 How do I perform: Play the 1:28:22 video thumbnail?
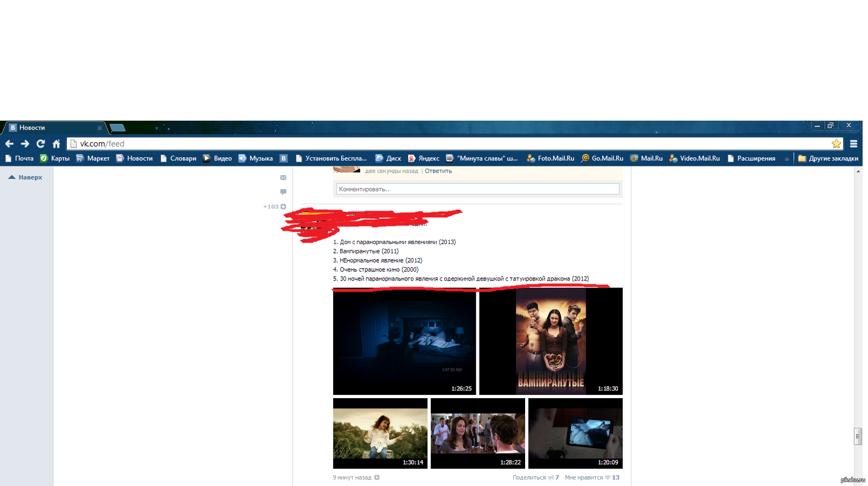[478, 433]
